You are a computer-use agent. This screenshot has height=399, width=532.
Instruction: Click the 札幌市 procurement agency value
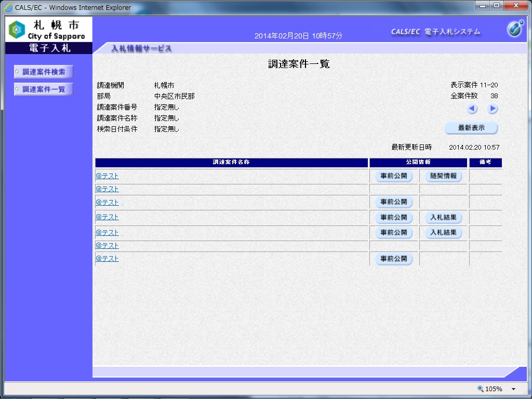[x=164, y=86]
